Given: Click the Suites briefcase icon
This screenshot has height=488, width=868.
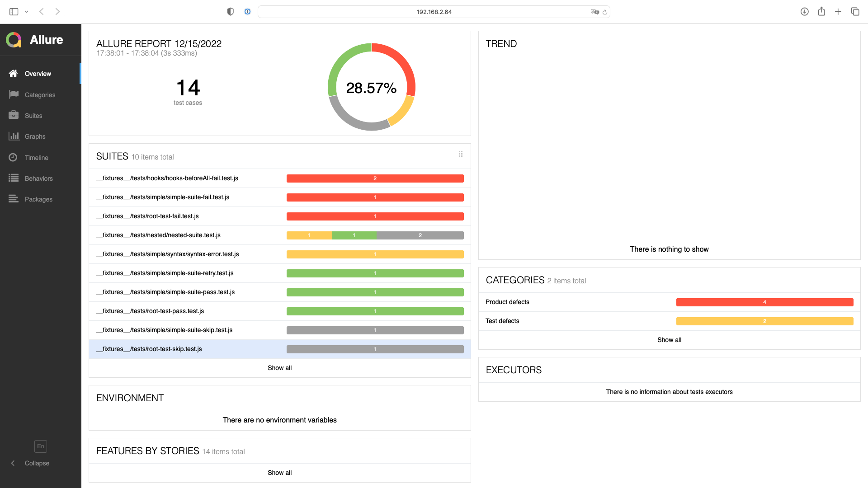Looking at the screenshot, I should coord(14,115).
